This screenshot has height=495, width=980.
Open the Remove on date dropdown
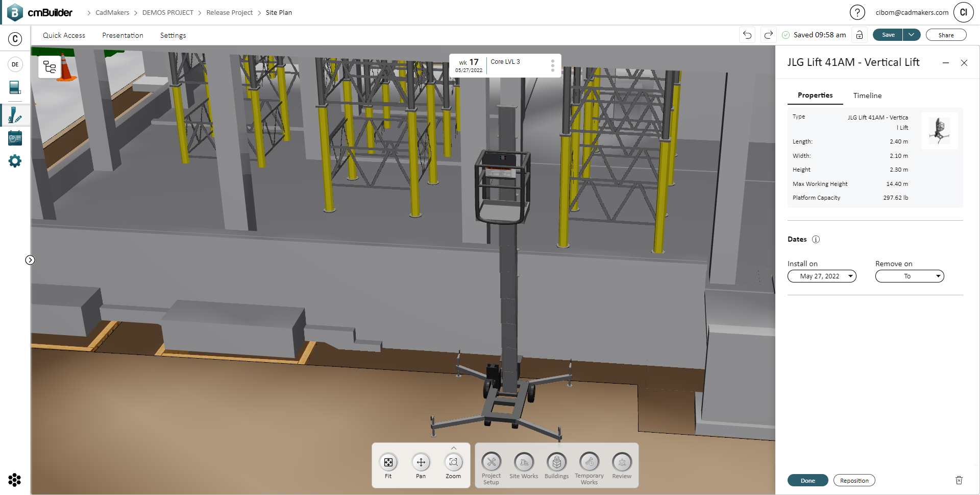910,276
